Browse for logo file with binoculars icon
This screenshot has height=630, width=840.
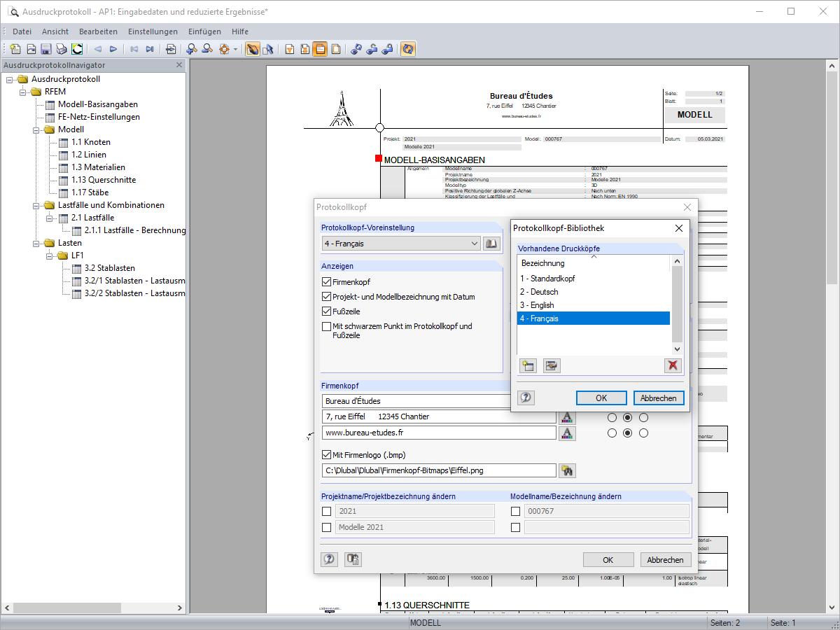tap(567, 470)
